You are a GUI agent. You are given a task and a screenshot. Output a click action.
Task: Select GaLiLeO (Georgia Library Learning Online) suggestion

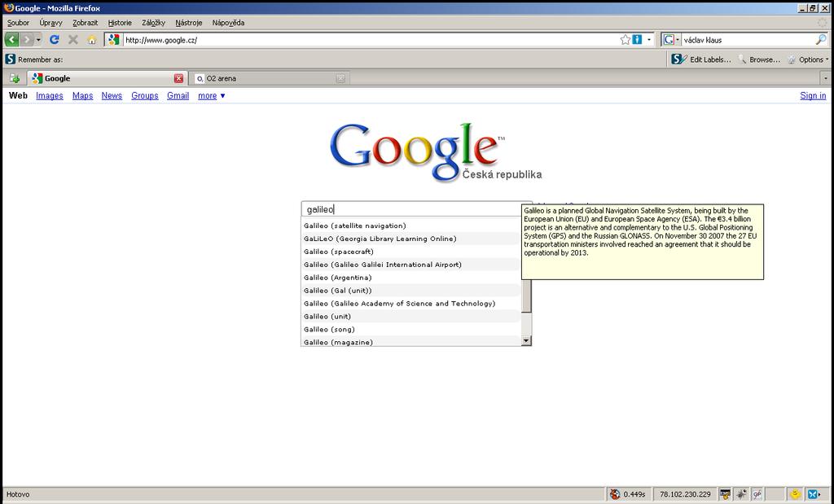click(x=411, y=239)
